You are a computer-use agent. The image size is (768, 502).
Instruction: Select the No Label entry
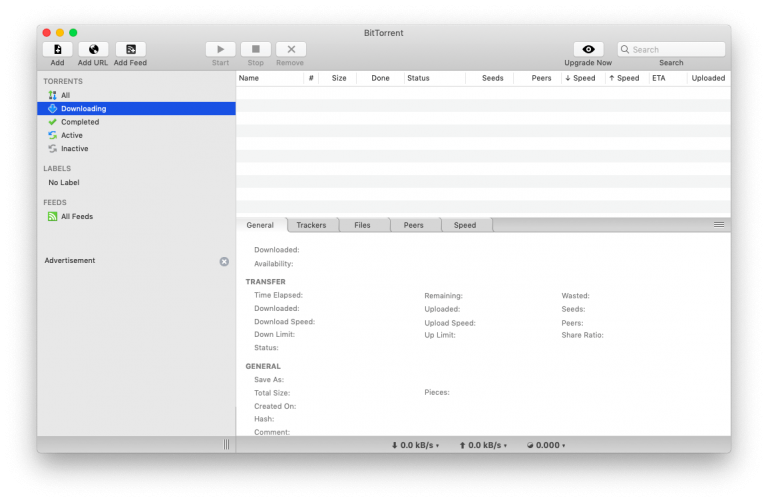136,182
